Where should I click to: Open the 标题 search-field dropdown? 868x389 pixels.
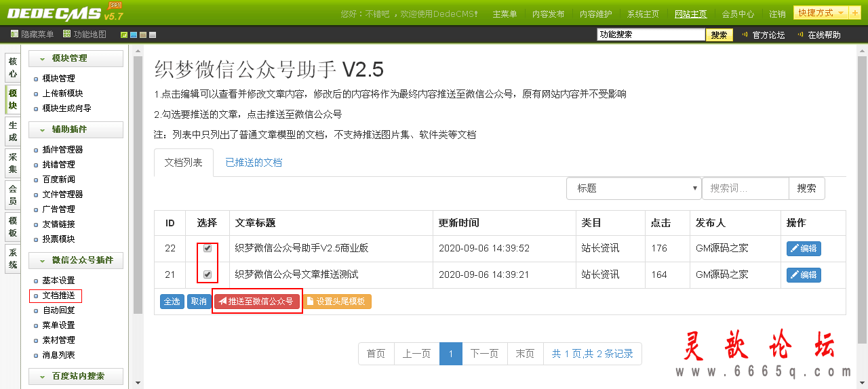634,188
